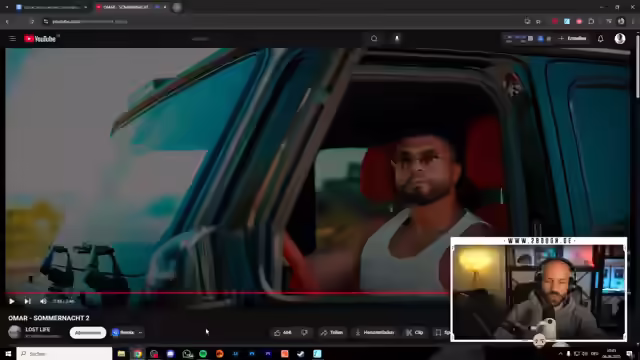Open the site info icon in address bar
This screenshot has width=640, height=360.
point(46,22)
